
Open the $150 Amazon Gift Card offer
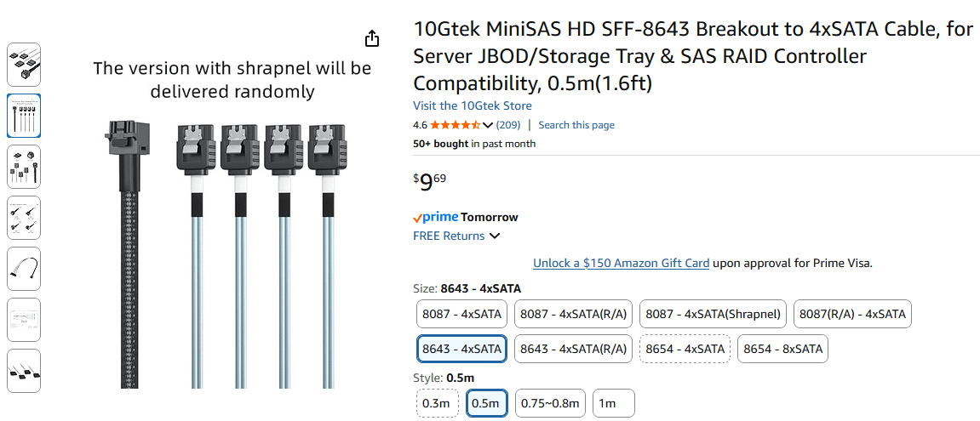click(x=621, y=263)
